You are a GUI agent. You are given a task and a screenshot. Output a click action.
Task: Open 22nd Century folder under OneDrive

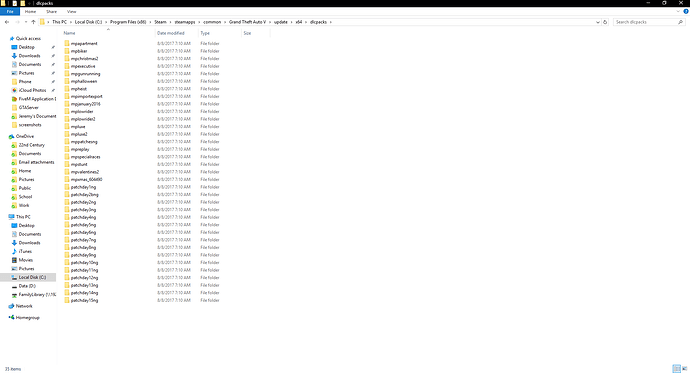[x=31, y=145]
